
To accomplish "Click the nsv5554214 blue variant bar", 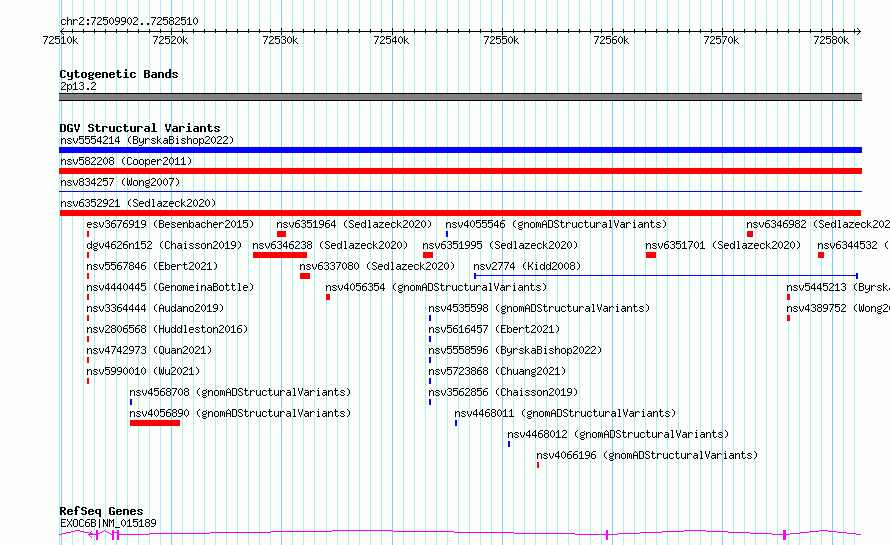I will [460, 150].
